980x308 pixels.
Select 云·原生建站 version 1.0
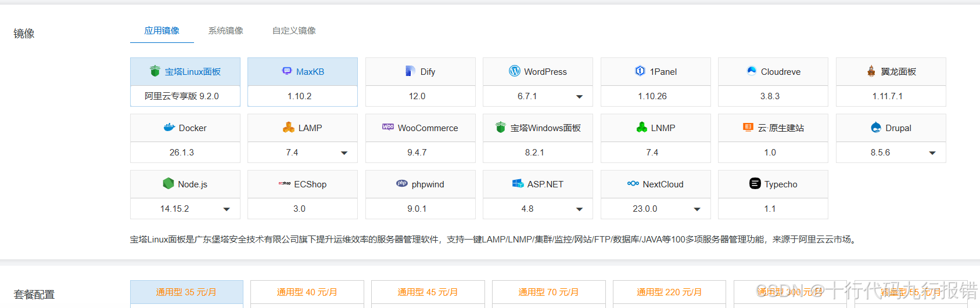(773, 153)
